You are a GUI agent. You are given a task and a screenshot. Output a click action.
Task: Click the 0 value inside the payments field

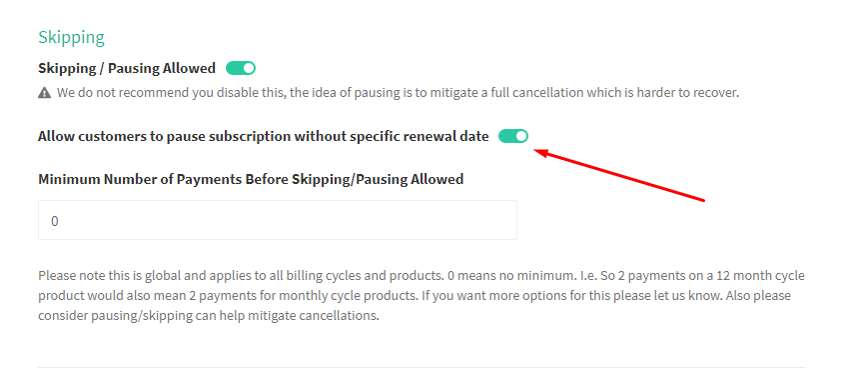pyautogui.click(x=55, y=221)
